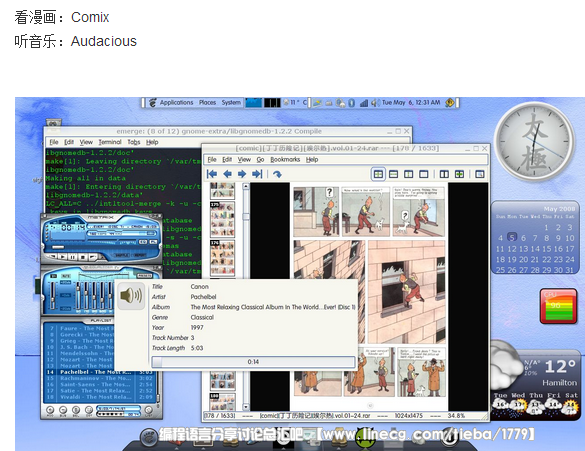This screenshot has height=451, width=585.
Task: Toggle Repeat in the Audacious player
Action: (x=140, y=255)
